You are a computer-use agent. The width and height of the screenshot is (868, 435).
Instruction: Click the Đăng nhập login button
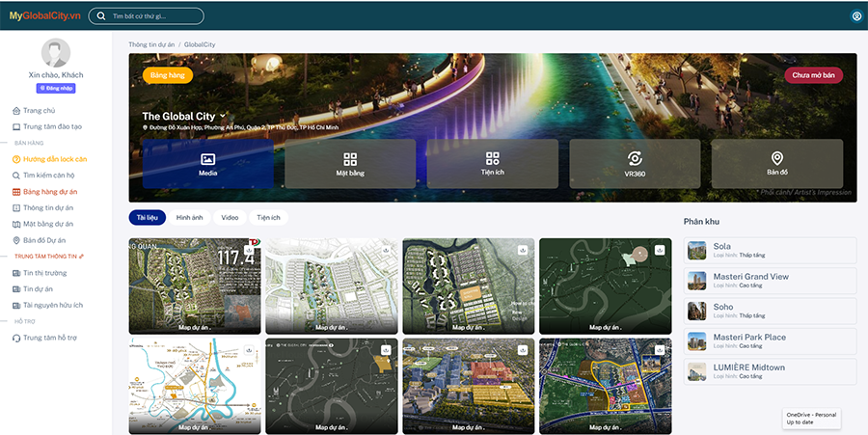[x=56, y=88]
